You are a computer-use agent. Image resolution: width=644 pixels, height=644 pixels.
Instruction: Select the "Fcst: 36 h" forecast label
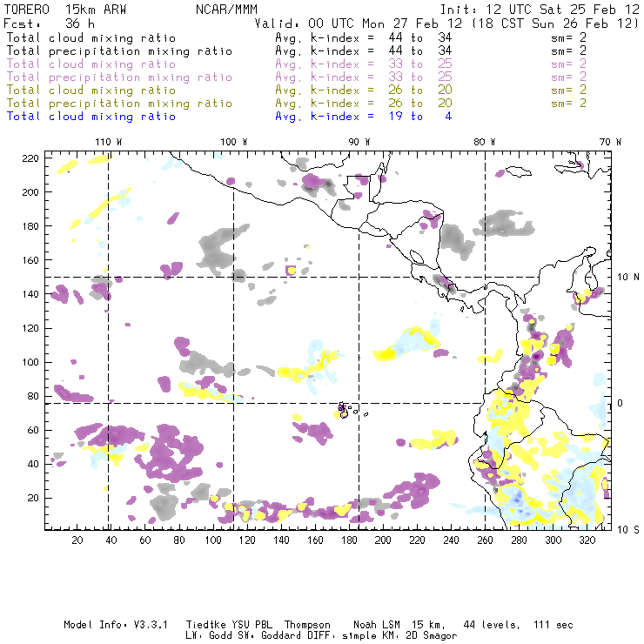point(49,23)
